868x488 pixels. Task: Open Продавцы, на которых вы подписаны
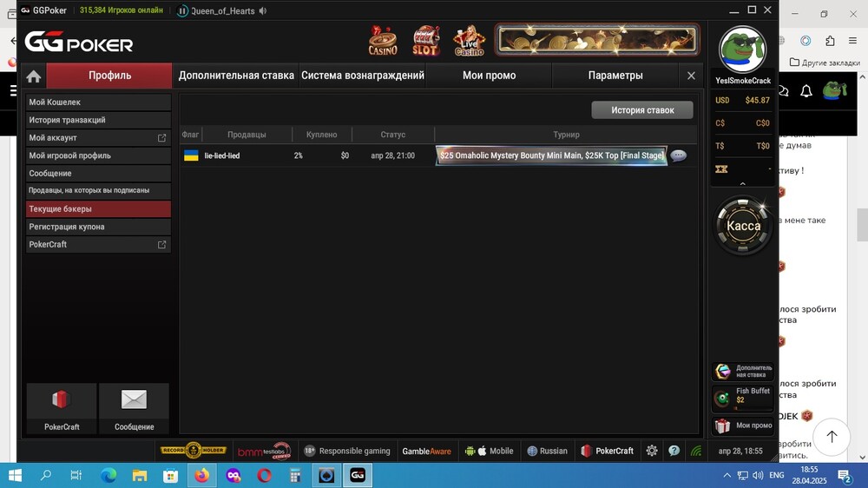coord(98,190)
